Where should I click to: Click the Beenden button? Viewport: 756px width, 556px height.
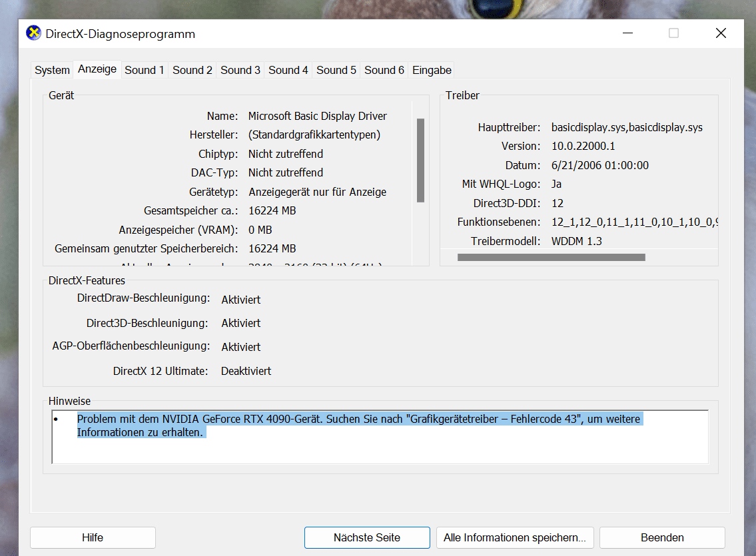[662, 537]
